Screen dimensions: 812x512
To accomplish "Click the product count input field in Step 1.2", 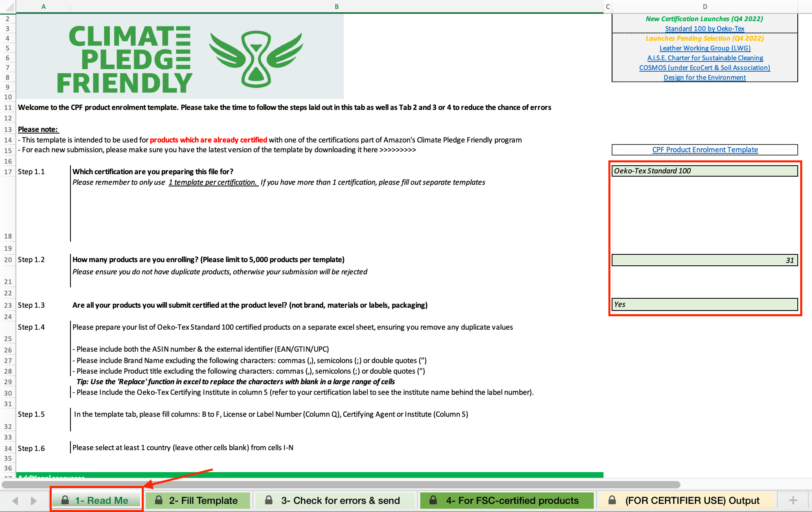I will tap(704, 260).
